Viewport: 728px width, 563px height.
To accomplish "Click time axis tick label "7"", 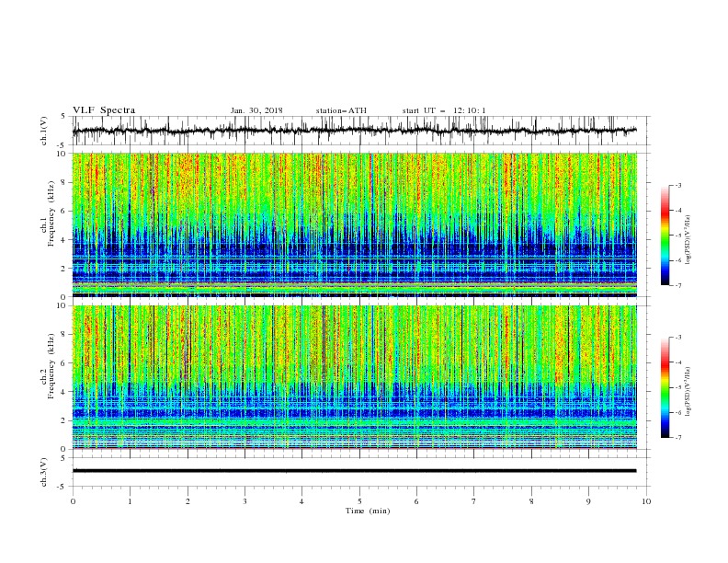I will pyautogui.click(x=473, y=501).
